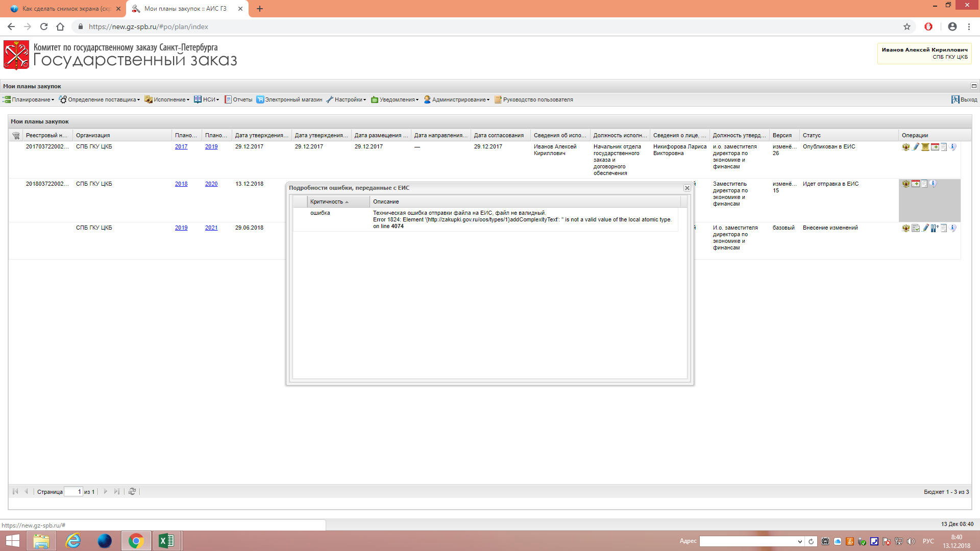This screenshot has width=980, height=551.
Task: Expand the Определение поставщика menu
Action: (x=100, y=99)
